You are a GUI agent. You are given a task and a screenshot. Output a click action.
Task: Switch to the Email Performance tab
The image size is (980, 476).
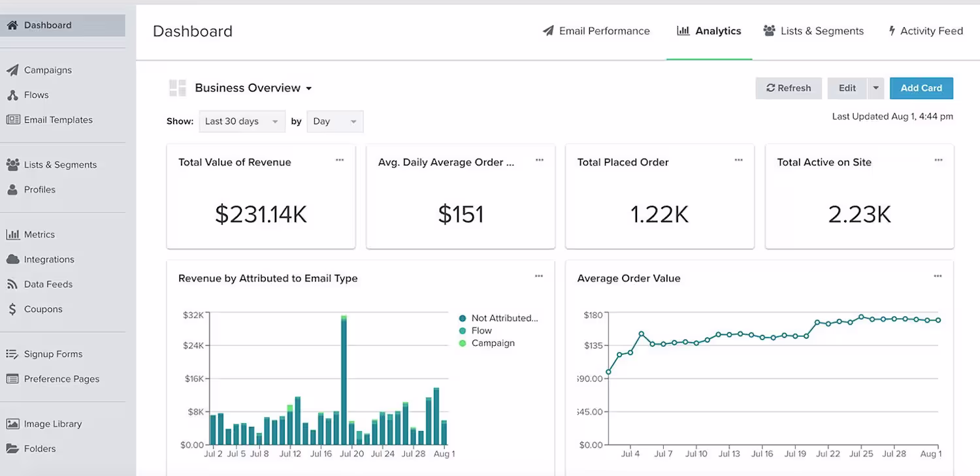pyautogui.click(x=596, y=31)
